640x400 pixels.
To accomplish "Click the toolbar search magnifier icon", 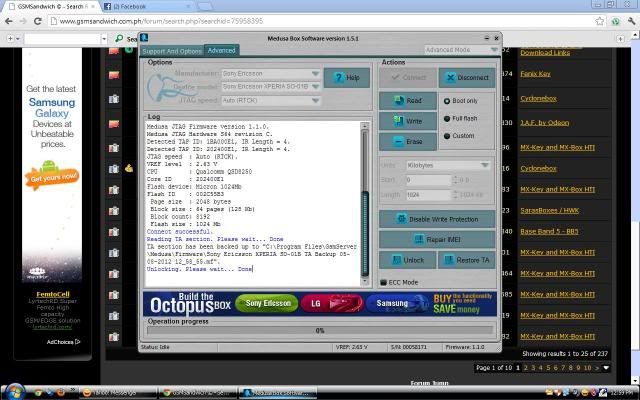I will 119,38.
